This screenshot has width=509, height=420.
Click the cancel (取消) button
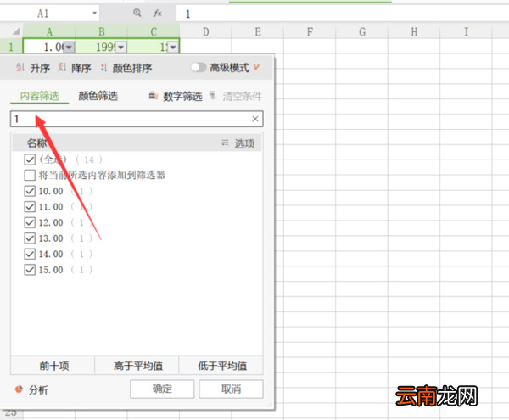coord(231,389)
